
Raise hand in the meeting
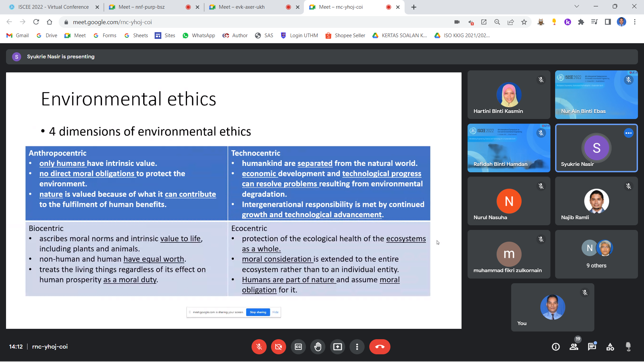click(318, 347)
